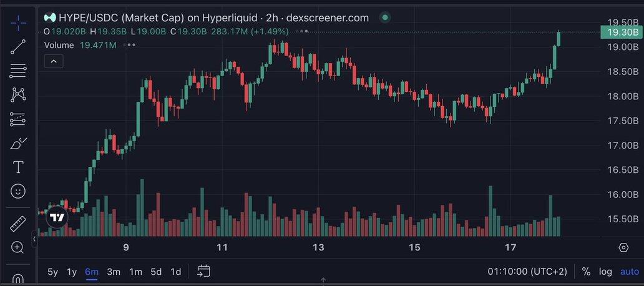Select the magnet mode tool
This screenshot has width=644, height=286.
click(18, 279)
